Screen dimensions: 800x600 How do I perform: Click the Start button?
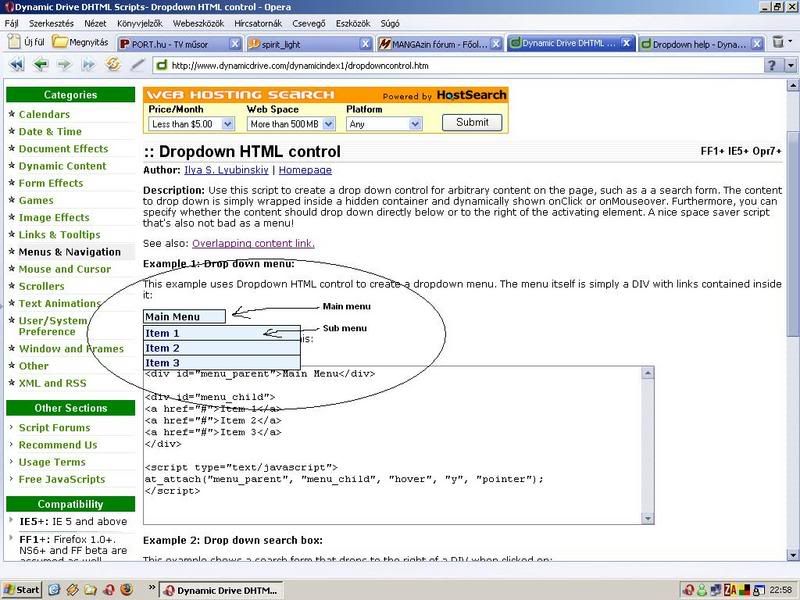click(x=21, y=590)
